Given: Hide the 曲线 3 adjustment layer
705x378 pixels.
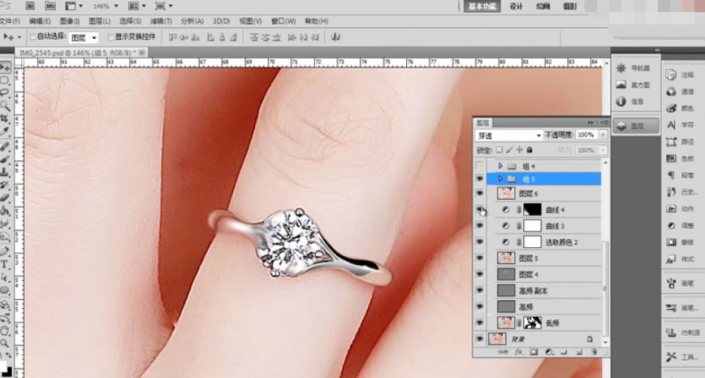Looking at the screenshot, I should click(480, 226).
